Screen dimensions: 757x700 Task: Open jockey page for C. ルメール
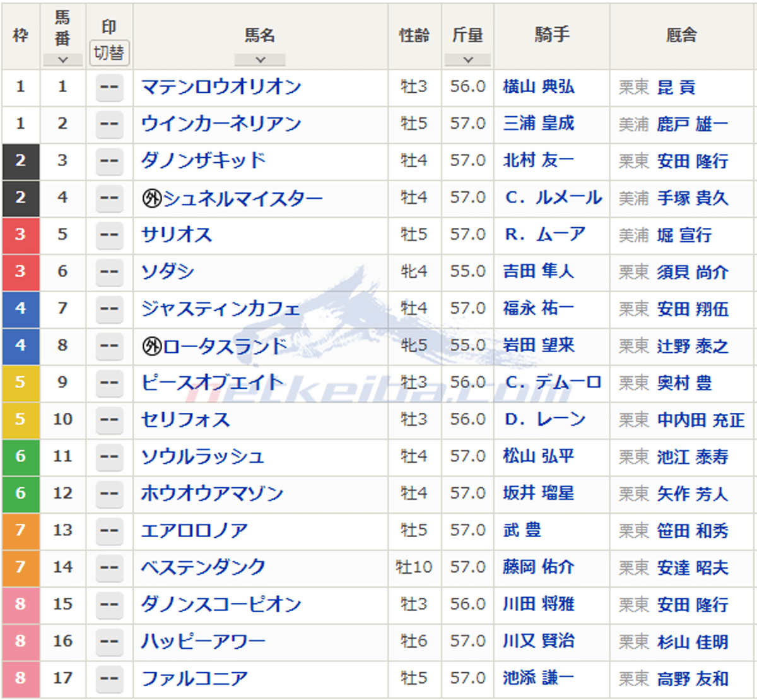click(553, 198)
